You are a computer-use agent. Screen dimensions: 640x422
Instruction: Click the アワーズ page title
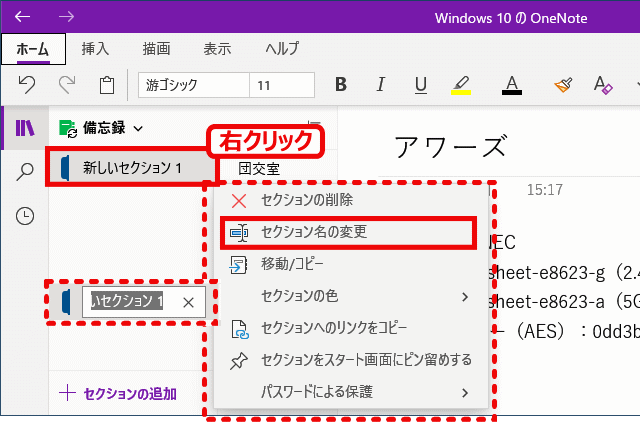point(451,147)
